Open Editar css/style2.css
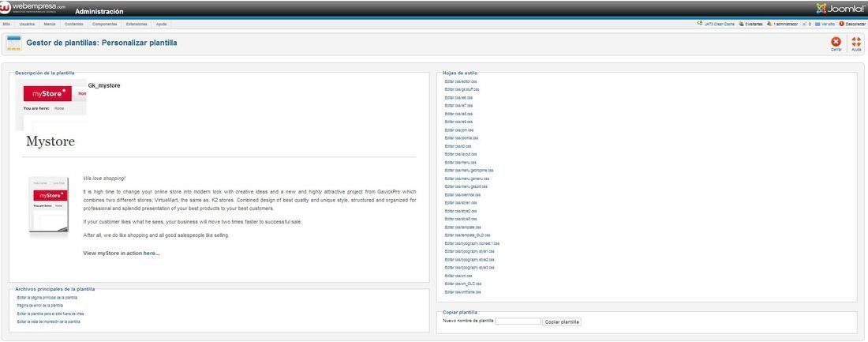The width and height of the screenshot is (868, 342). click(461, 211)
